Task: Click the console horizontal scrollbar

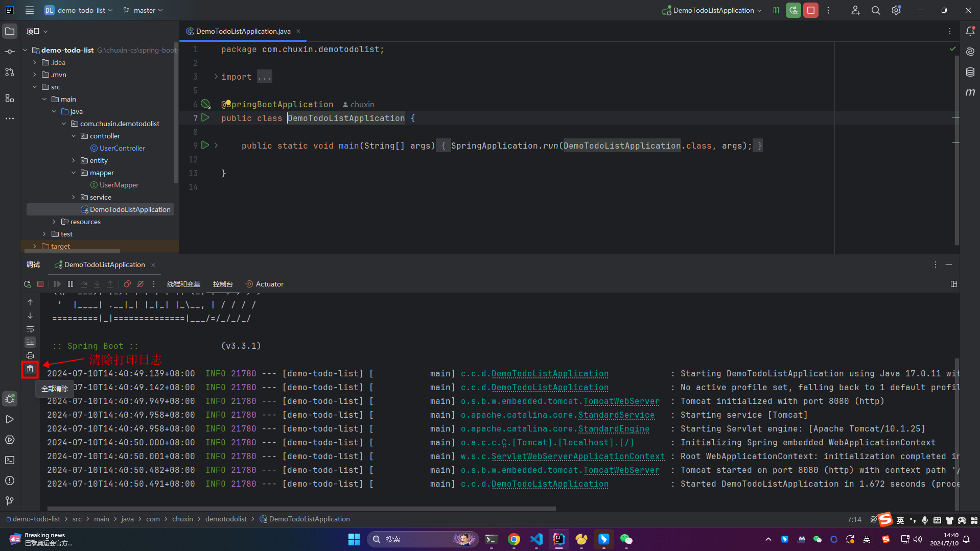Action: pyautogui.click(x=301, y=509)
